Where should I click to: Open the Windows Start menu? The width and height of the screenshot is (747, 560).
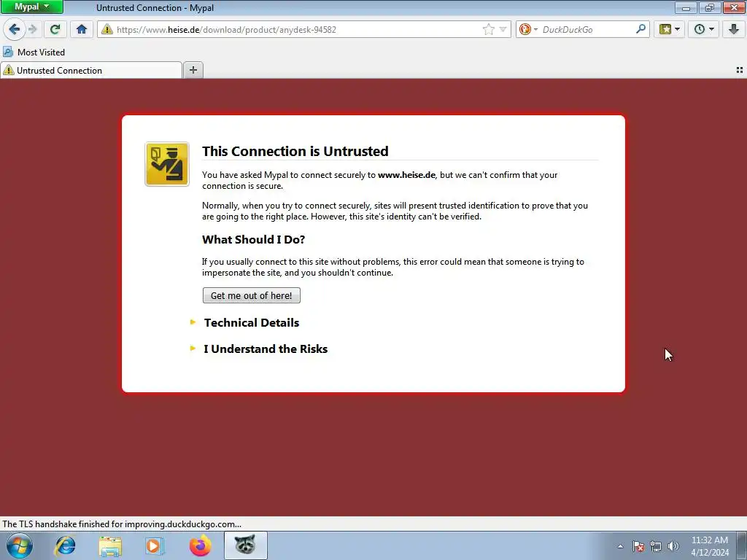(x=20, y=545)
